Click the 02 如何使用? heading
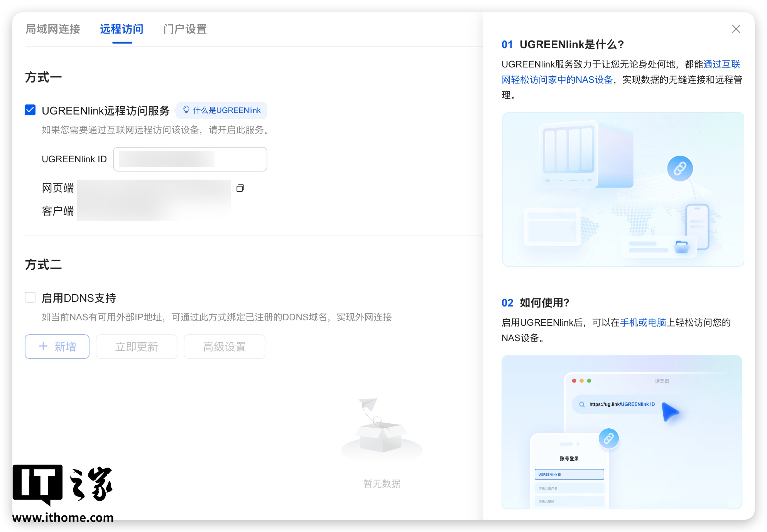Viewport: 767px width, 532px height. pos(536,303)
